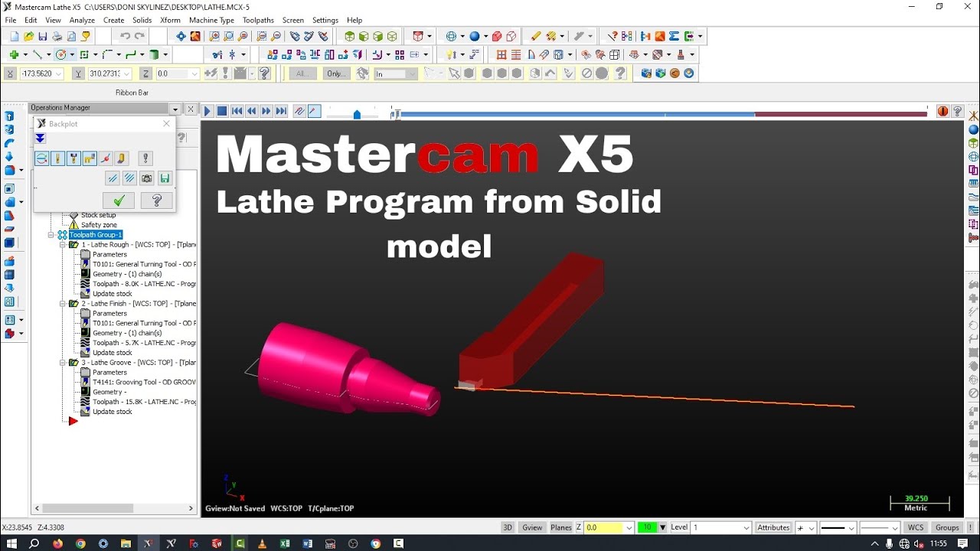Select the Create line tool icon
Viewport: 980px width, 551px height.
(x=37, y=54)
